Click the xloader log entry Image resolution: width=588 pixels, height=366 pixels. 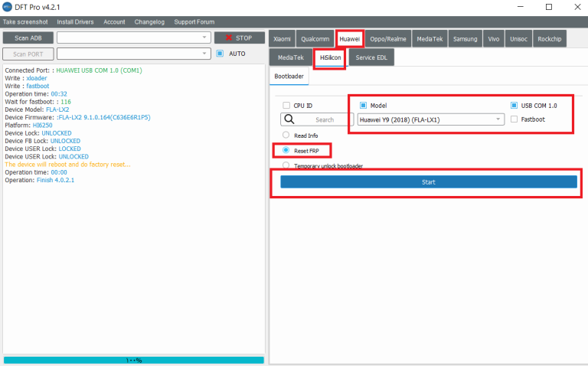point(37,78)
